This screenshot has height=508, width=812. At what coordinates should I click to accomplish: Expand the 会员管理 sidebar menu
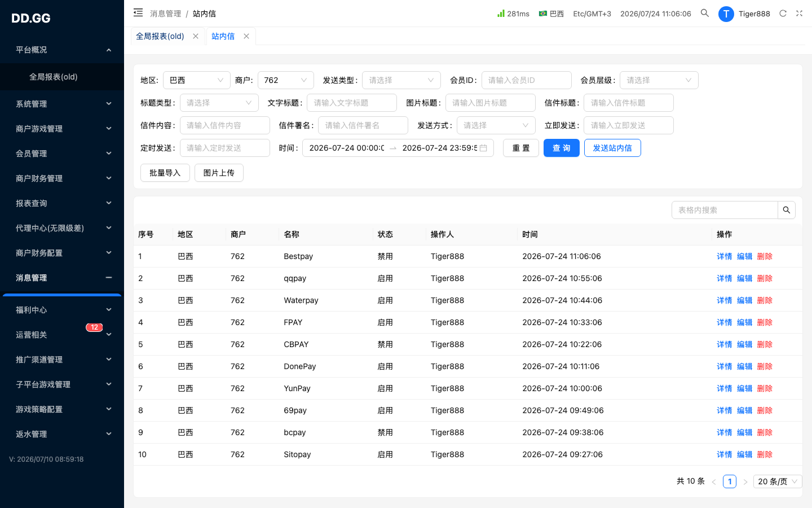point(62,154)
